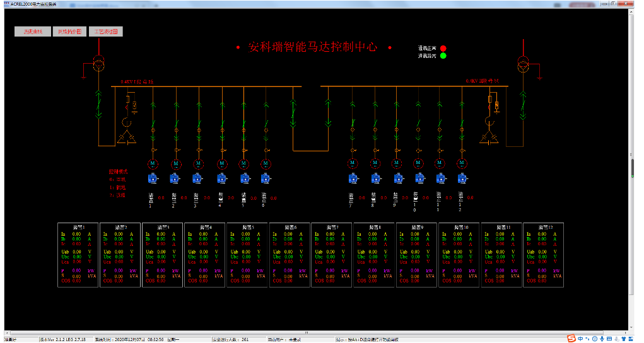Viewport: 644px width, 343px height.
Task: Select the left incoming transformer symbol
Action: point(98,62)
